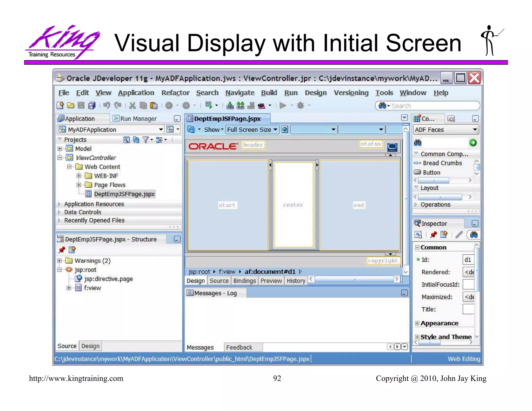The image size is (532, 411).
Task: Collapse the Common section in Inspector
Action: coord(417,247)
